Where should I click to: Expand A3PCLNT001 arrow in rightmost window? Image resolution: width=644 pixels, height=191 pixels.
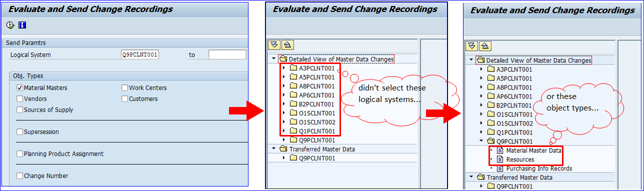481,69
